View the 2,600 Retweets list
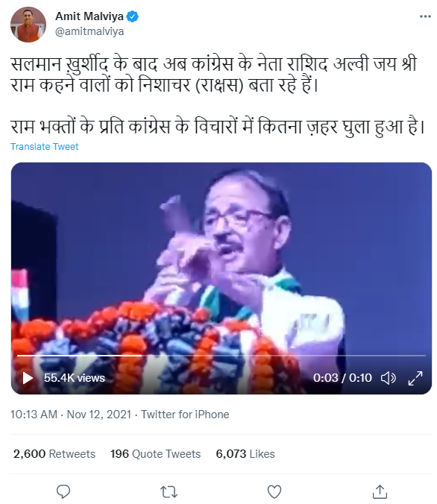This screenshot has width=437, height=504. (x=54, y=454)
